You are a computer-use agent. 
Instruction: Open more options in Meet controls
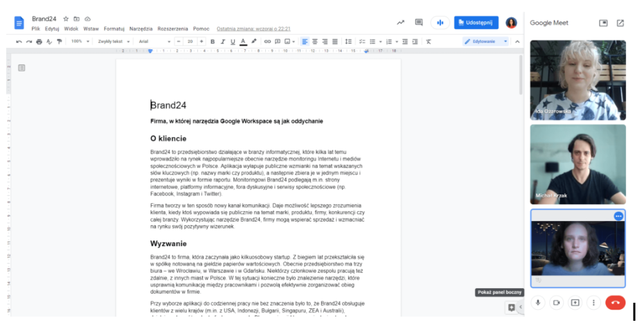(x=593, y=303)
